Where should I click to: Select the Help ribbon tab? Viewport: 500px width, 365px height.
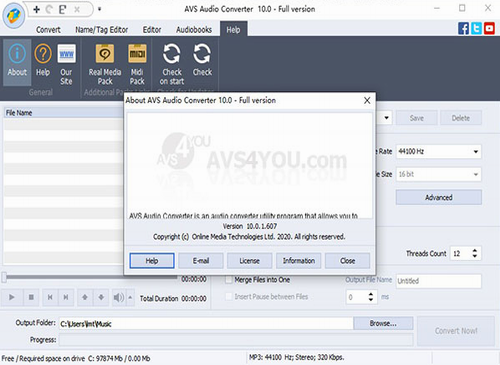pos(233,30)
